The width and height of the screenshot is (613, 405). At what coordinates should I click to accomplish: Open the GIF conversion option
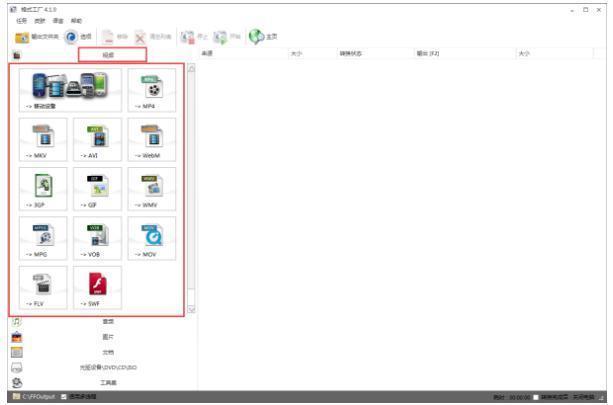(97, 188)
